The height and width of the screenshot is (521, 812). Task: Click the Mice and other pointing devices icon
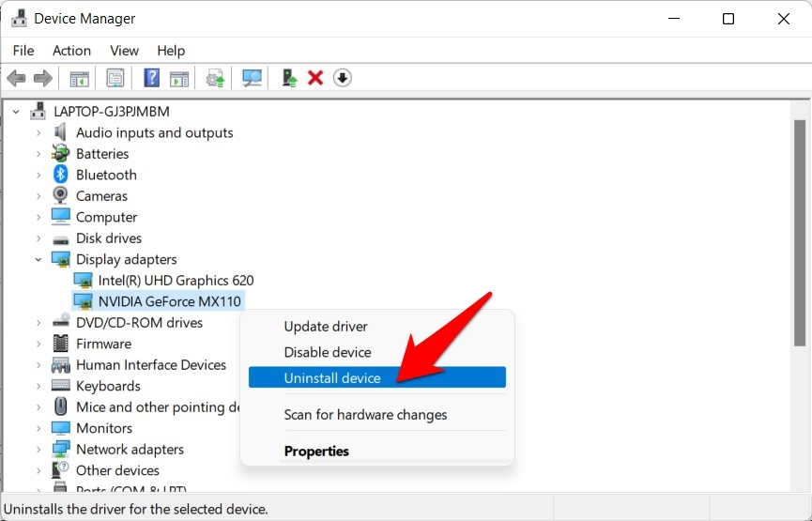click(x=60, y=406)
